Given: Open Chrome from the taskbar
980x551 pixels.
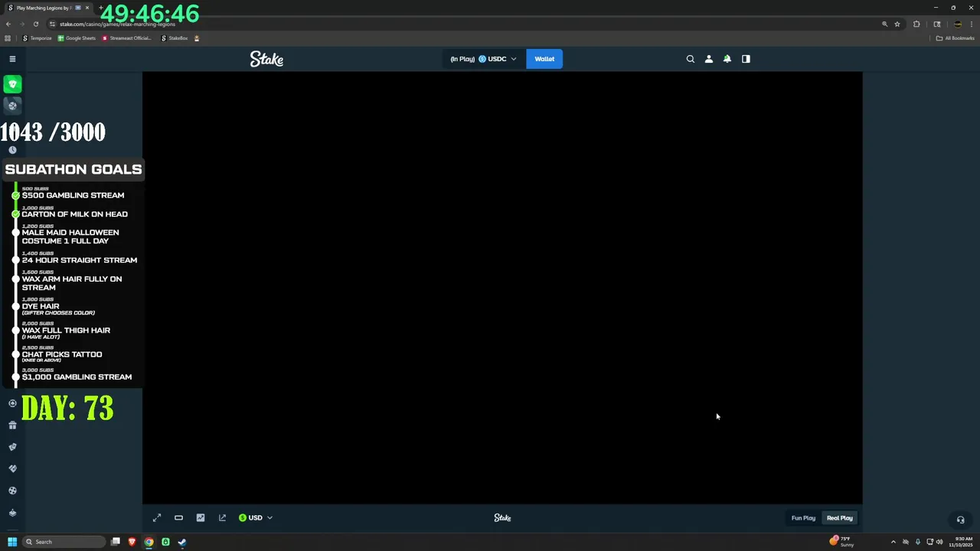Looking at the screenshot, I should coord(149,542).
